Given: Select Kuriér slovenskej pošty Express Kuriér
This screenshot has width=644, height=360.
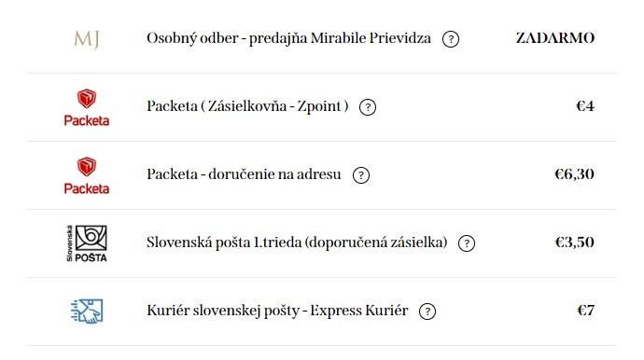Looking at the screenshot, I should [x=322, y=312].
